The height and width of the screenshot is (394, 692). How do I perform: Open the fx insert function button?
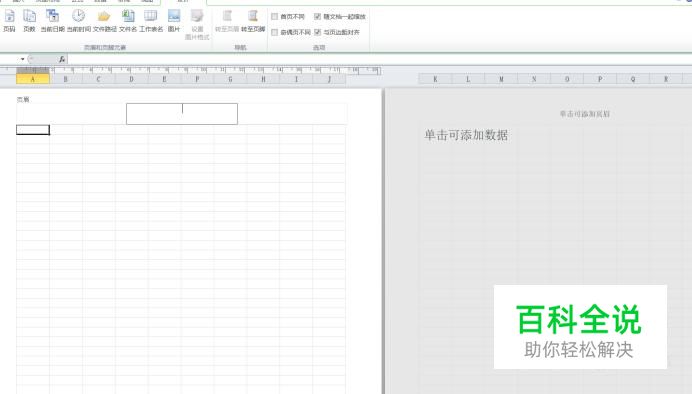coord(62,59)
